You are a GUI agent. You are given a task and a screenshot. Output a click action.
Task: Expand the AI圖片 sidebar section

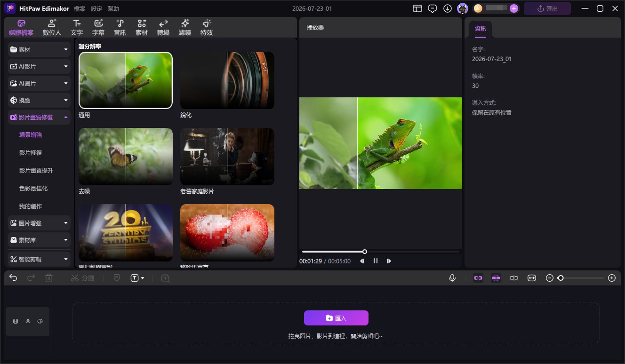click(x=40, y=83)
